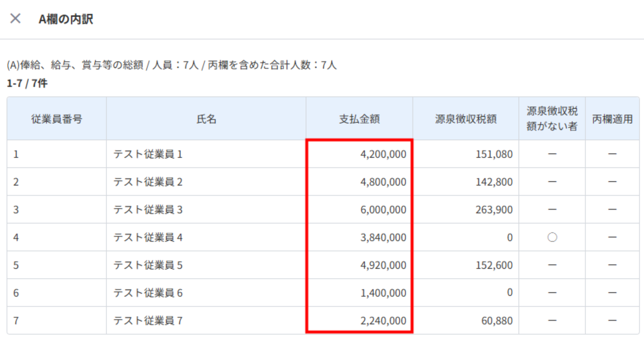The height and width of the screenshot is (337, 644).
Task: Select the name テスト従業員 6
Action: (148, 293)
